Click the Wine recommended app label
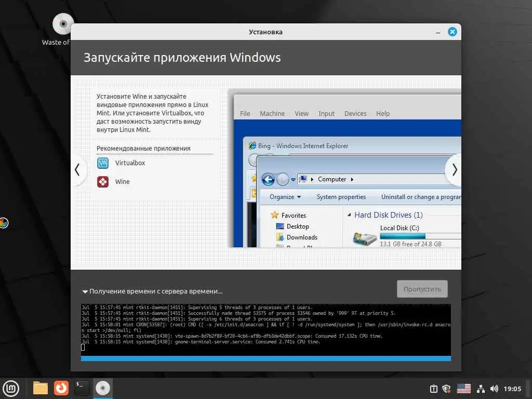The image size is (532, 399). pyautogui.click(x=122, y=181)
